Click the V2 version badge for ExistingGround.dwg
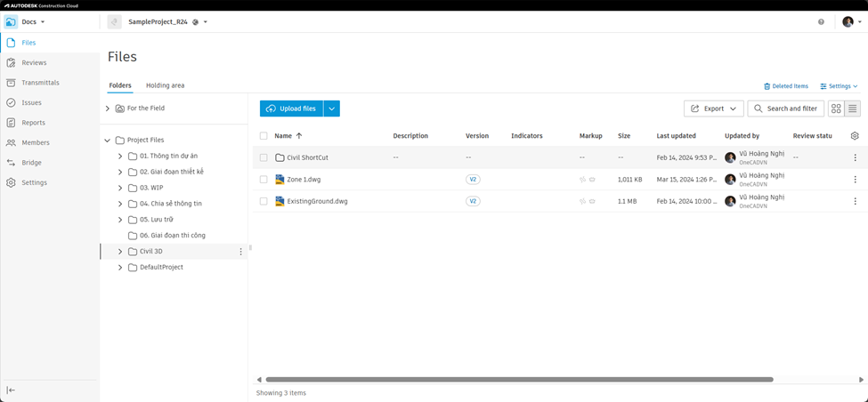The height and width of the screenshot is (402, 868). [x=473, y=201]
